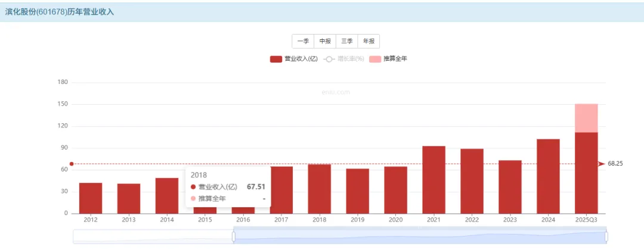
Task: Select the 三季 report tab
Action: coord(346,41)
